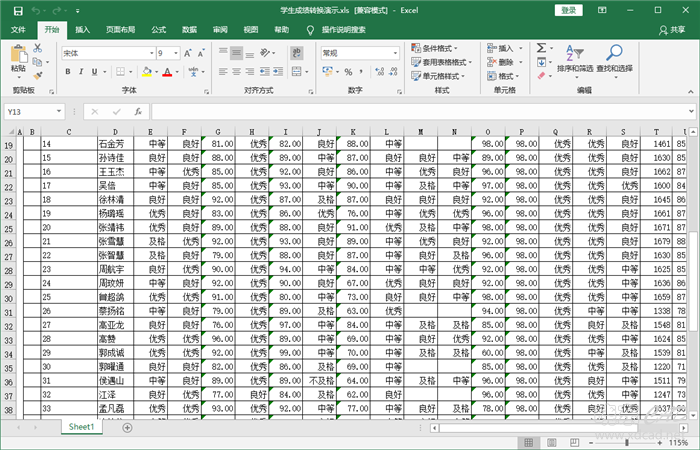Click the Paste clipboard icon

click(18, 54)
